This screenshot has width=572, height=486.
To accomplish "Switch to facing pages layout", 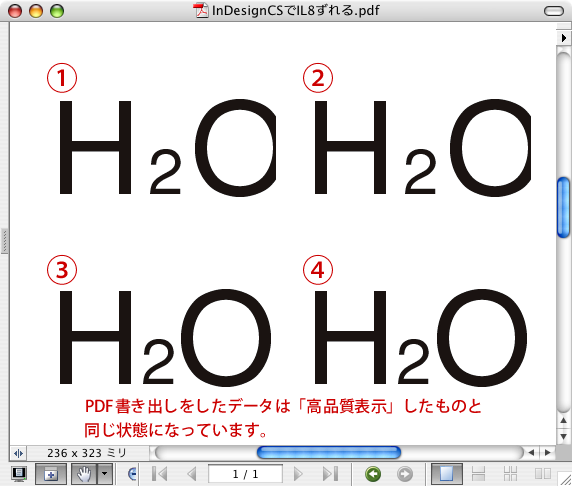I will pyautogui.click(x=543, y=474).
